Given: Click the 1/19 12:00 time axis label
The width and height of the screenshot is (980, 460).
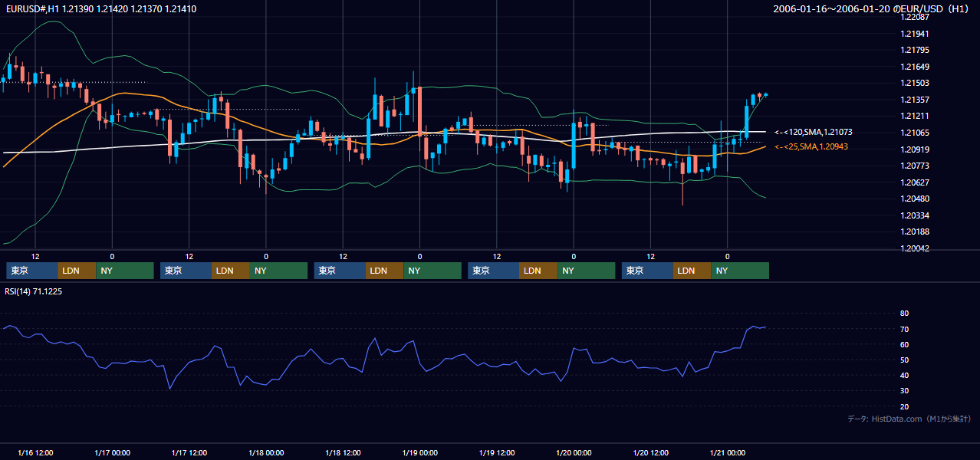Looking at the screenshot, I should (x=497, y=452).
